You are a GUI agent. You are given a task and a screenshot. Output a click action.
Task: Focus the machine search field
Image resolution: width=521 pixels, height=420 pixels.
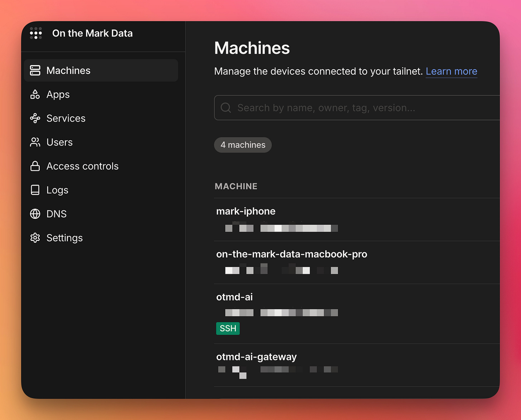point(357,108)
